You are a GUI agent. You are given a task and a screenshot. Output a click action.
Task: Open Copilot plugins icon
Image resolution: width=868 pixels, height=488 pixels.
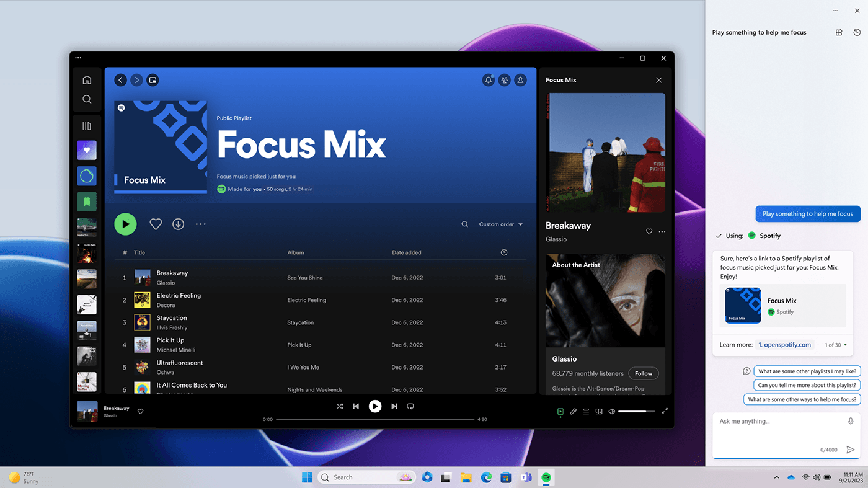click(839, 32)
